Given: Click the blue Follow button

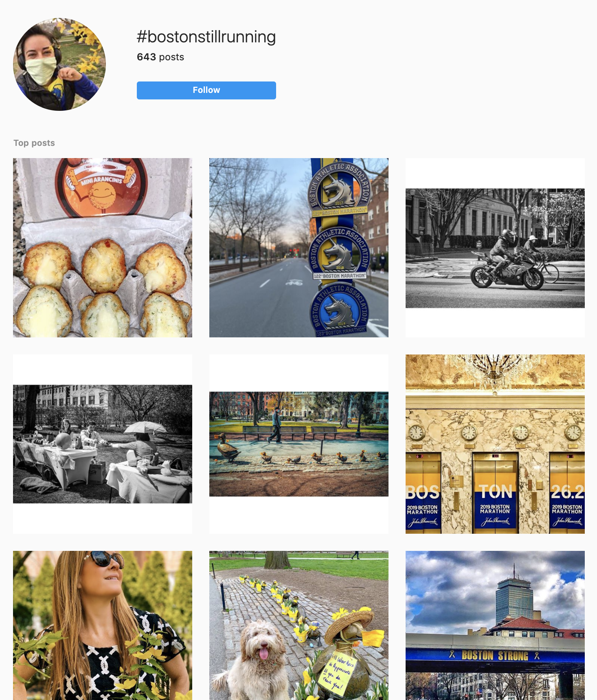Looking at the screenshot, I should [x=206, y=90].
